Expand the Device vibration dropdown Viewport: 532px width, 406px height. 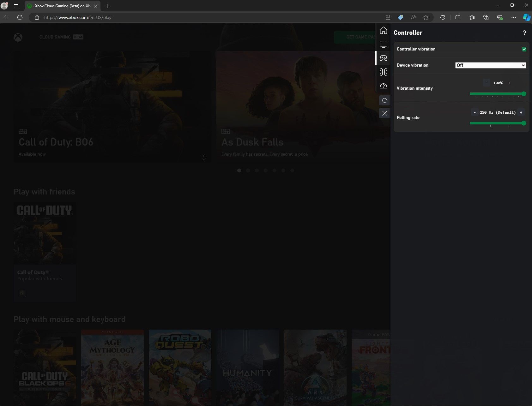490,65
